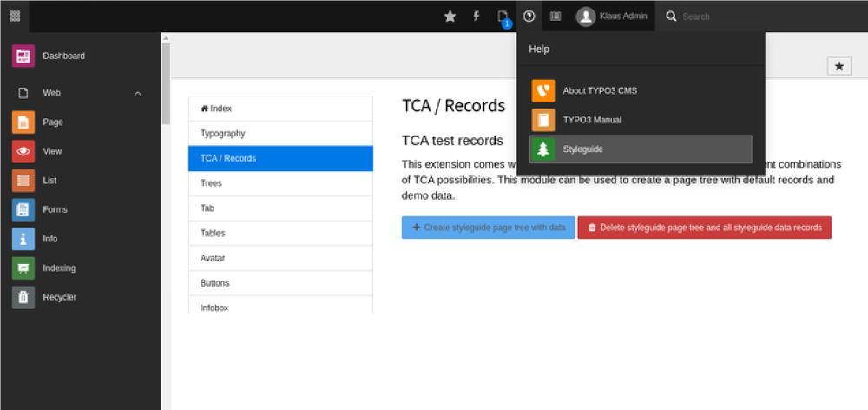Image resolution: width=868 pixels, height=410 pixels.
Task: Go to the Index navigation item
Action: pos(280,109)
